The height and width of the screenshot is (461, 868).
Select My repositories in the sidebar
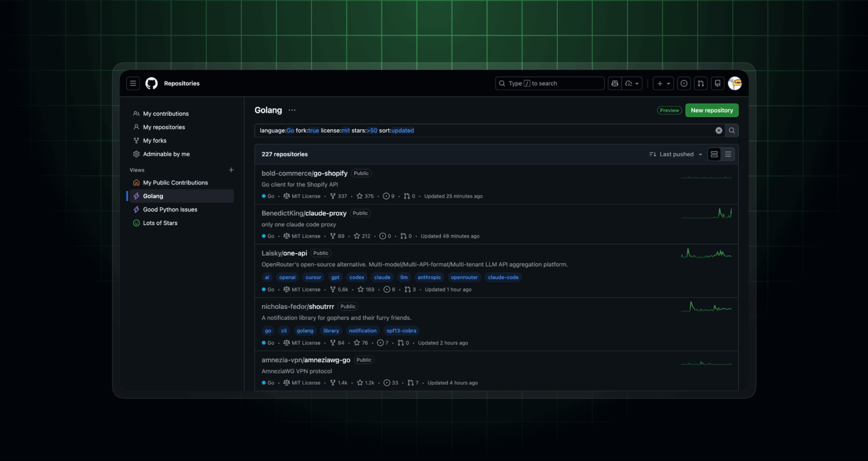[164, 127]
